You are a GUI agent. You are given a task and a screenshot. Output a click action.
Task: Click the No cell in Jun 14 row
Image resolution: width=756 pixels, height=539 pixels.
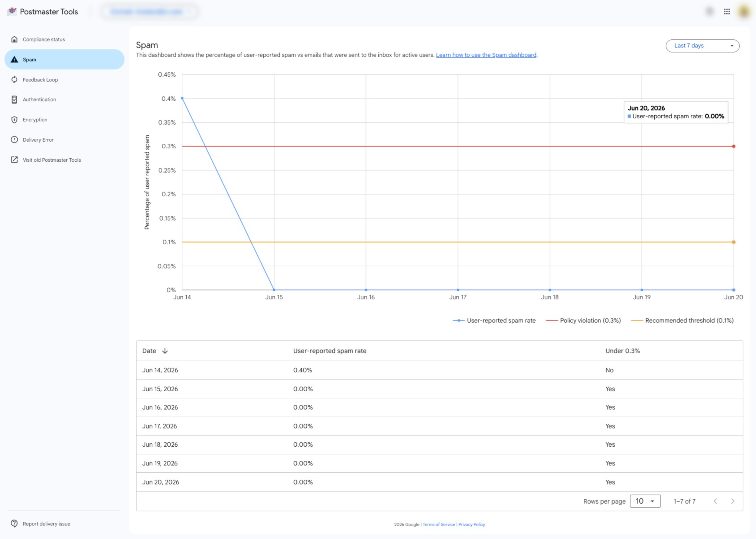click(609, 370)
